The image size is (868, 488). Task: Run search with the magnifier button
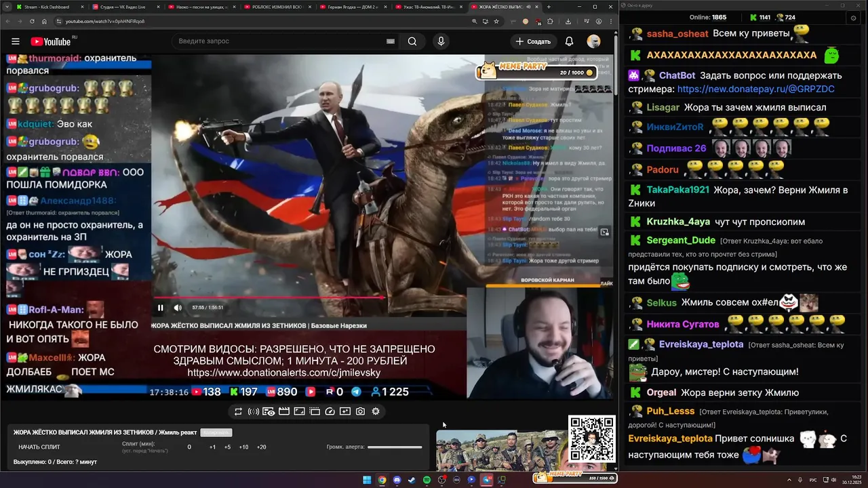tap(412, 41)
